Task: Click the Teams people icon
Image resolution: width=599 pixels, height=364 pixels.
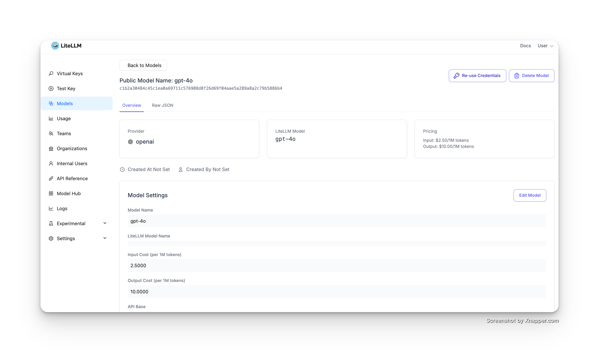Action: pos(51,134)
